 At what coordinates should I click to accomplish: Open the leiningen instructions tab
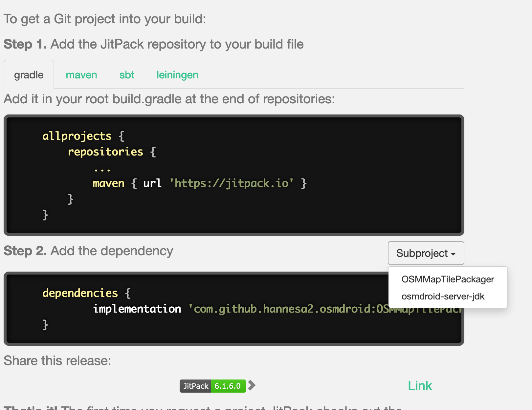click(x=177, y=75)
